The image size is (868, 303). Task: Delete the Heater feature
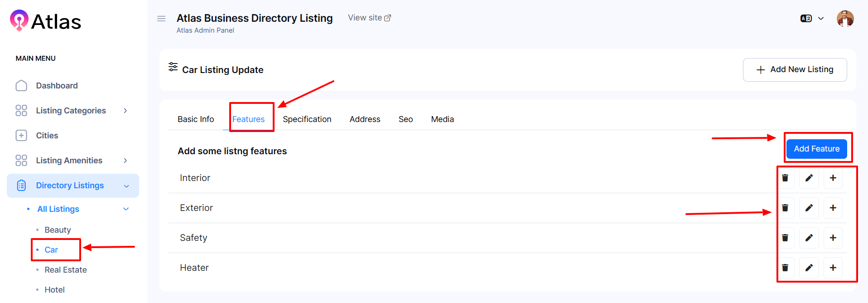[785, 268]
